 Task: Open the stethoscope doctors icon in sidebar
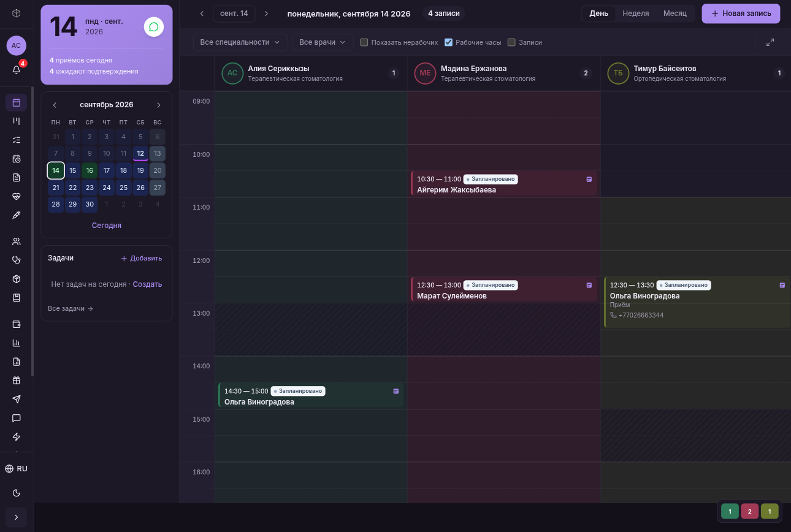click(17, 260)
